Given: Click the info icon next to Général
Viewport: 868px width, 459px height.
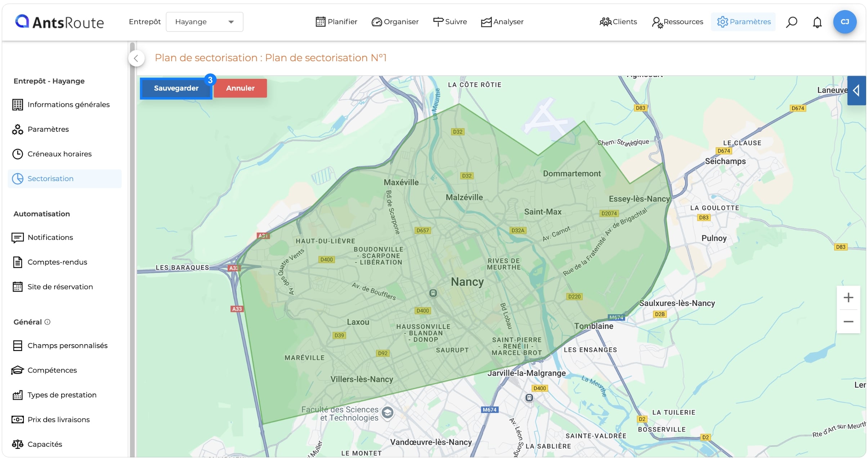Looking at the screenshot, I should 47,322.
